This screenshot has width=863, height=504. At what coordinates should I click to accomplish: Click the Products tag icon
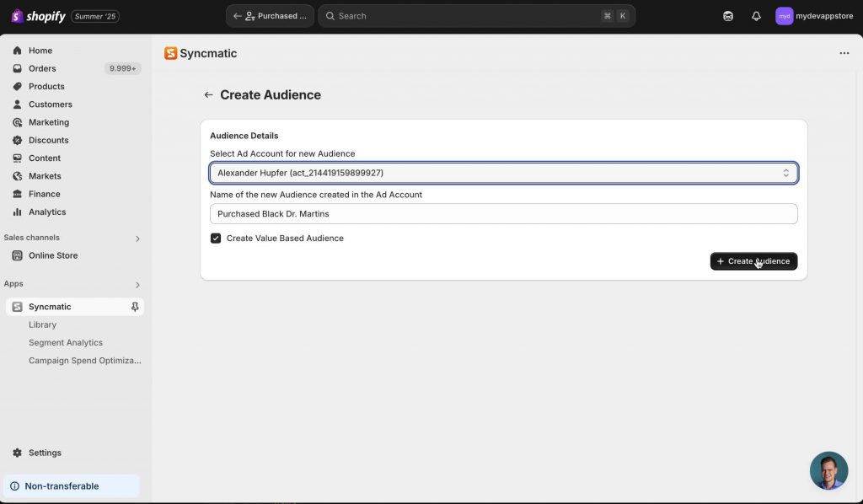coord(17,86)
